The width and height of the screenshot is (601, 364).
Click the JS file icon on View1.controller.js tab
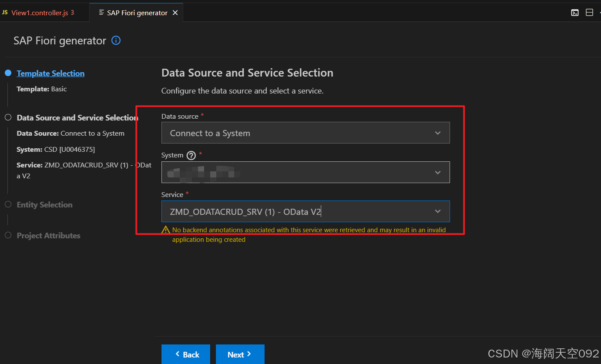5,13
